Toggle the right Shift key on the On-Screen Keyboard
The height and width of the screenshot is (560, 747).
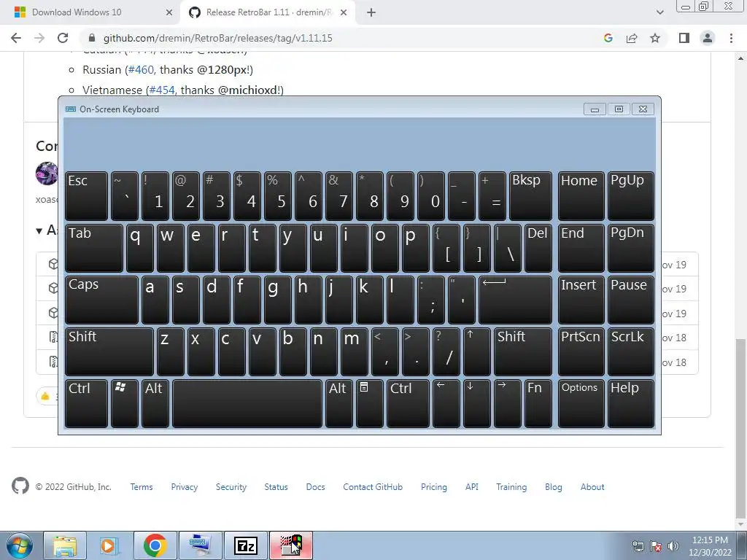click(523, 351)
